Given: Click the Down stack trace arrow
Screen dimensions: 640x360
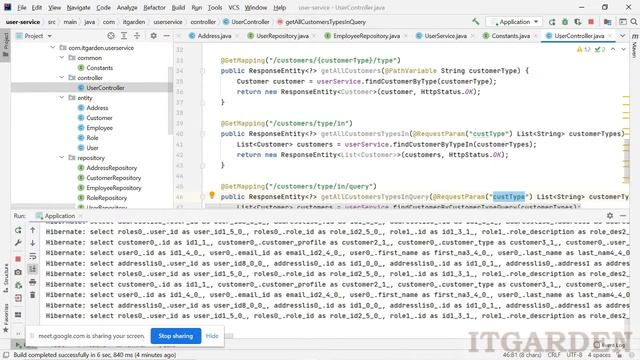Looking at the screenshot, I should point(33,243).
